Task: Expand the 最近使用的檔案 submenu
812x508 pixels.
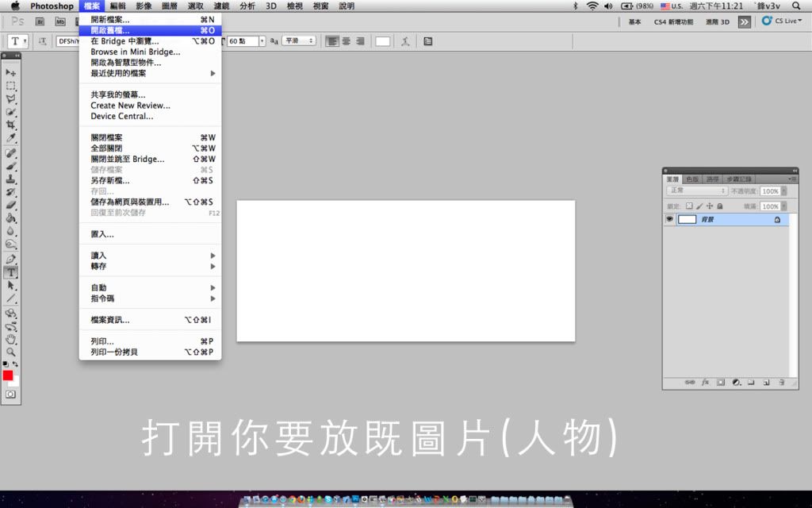Action: click(151, 73)
